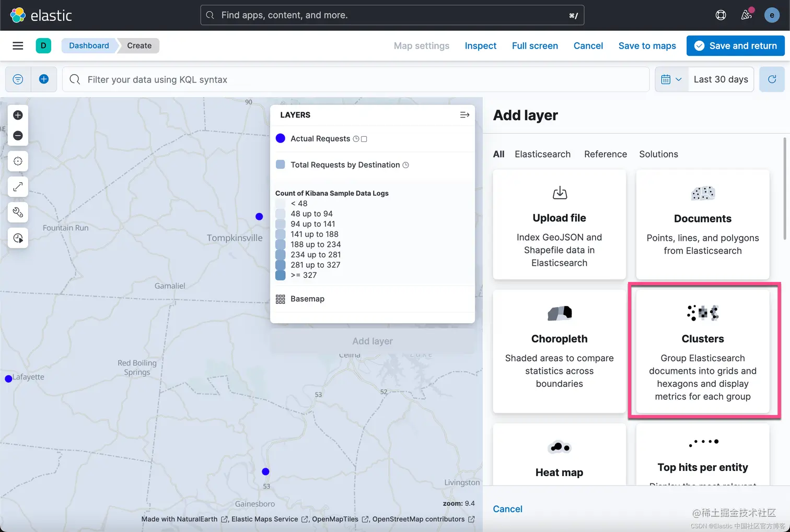The height and width of the screenshot is (532, 790).
Task: Open the Actual Requests layer
Action: tap(320, 139)
